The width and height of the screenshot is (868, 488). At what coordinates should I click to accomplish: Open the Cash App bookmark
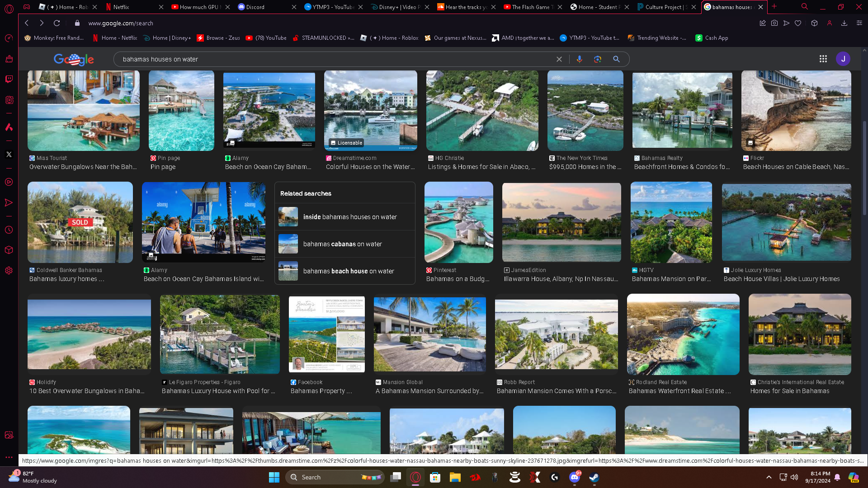pyautogui.click(x=712, y=38)
